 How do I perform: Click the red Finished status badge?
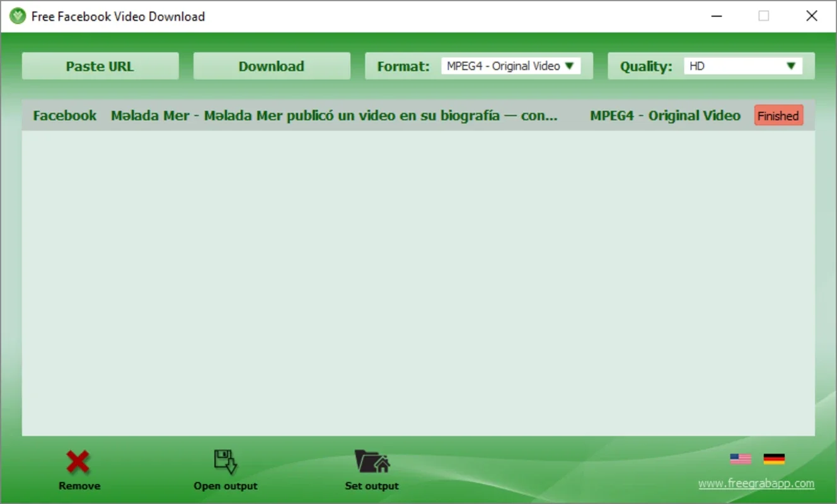(x=779, y=115)
